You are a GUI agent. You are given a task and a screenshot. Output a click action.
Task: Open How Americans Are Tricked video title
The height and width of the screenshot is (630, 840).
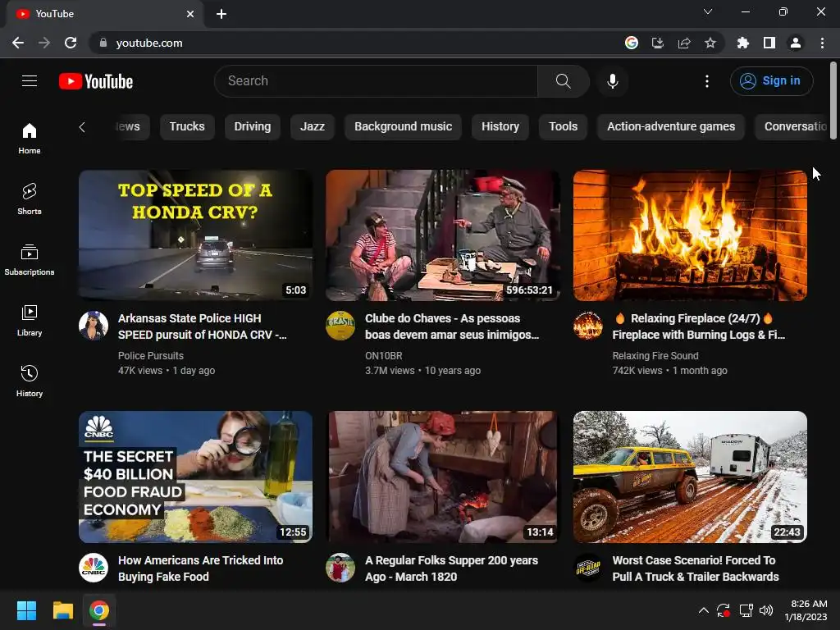pyautogui.click(x=200, y=568)
